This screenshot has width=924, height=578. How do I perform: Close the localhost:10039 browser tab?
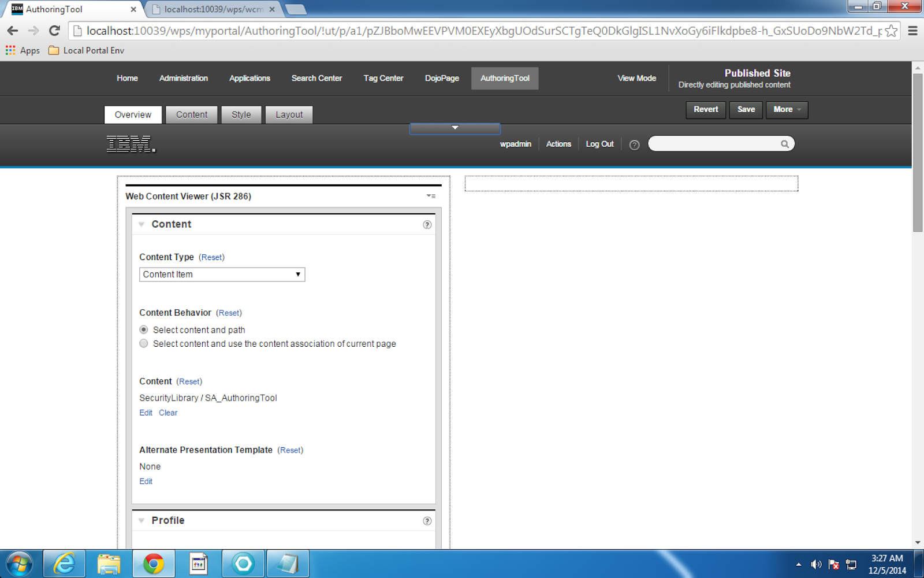tap(272, 9)
